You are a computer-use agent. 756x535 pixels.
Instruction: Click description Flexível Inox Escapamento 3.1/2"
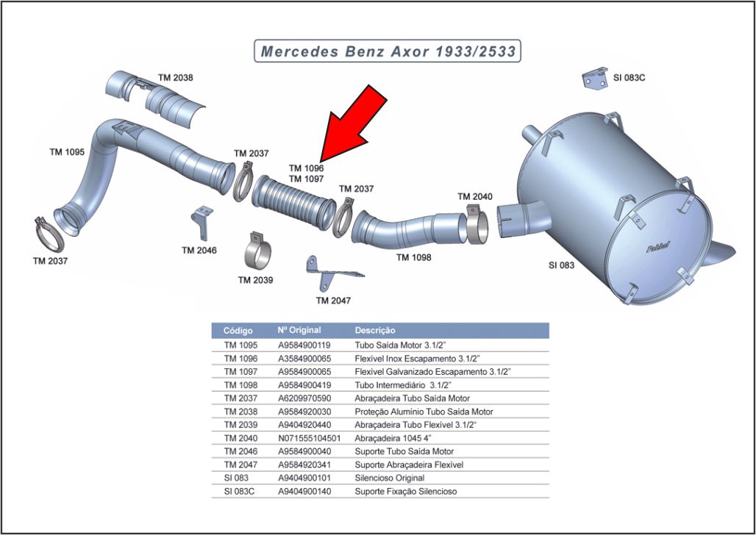(x=418, y=359)
